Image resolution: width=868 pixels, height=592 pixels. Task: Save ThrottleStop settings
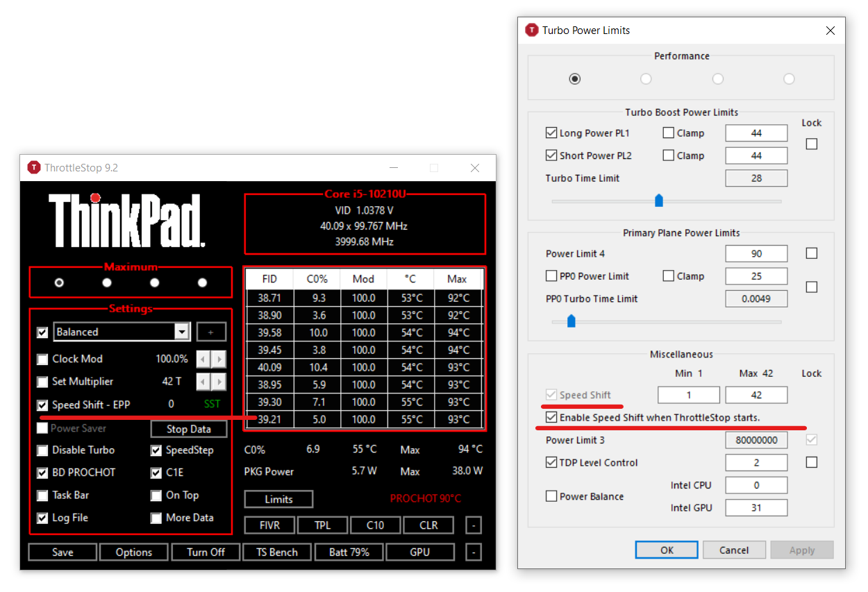(x=62, y=552)
